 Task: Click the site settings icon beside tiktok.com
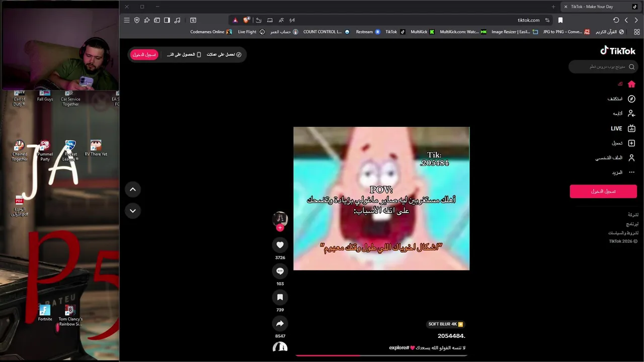[547, 20]
